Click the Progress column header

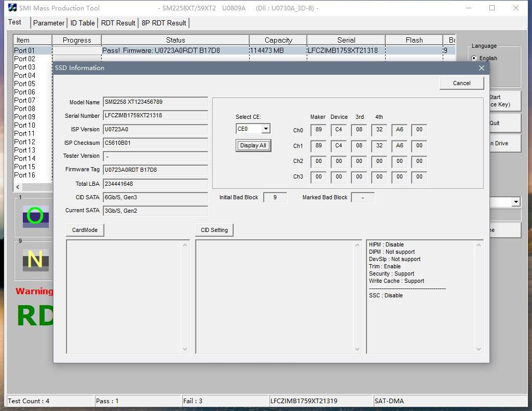[x=77, y=40]
